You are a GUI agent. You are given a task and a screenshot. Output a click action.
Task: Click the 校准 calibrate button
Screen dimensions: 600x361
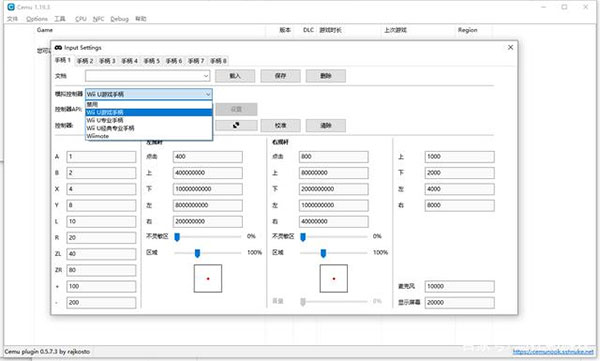280,125
